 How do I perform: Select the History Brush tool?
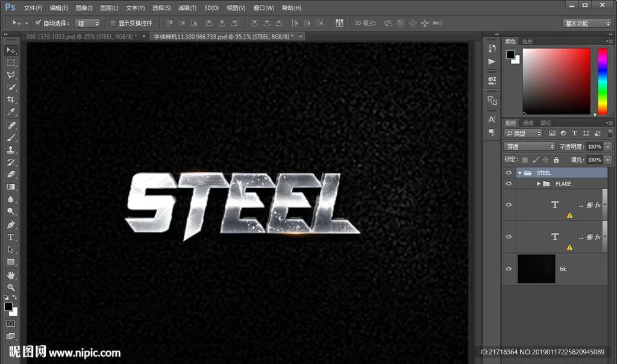[x=11, y=162]
